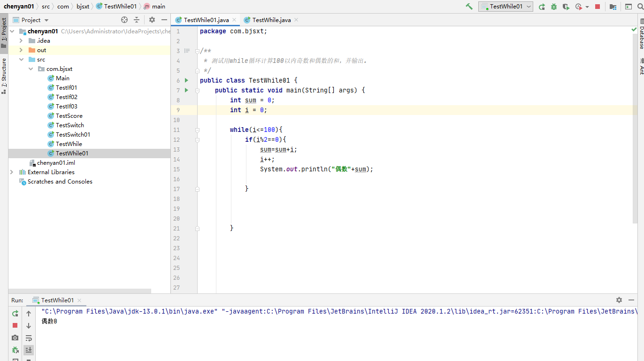The height and width of the screenshot is (361, 644).
Task: Click breadcrumb src in navigation bar
Action: point(46,7)
